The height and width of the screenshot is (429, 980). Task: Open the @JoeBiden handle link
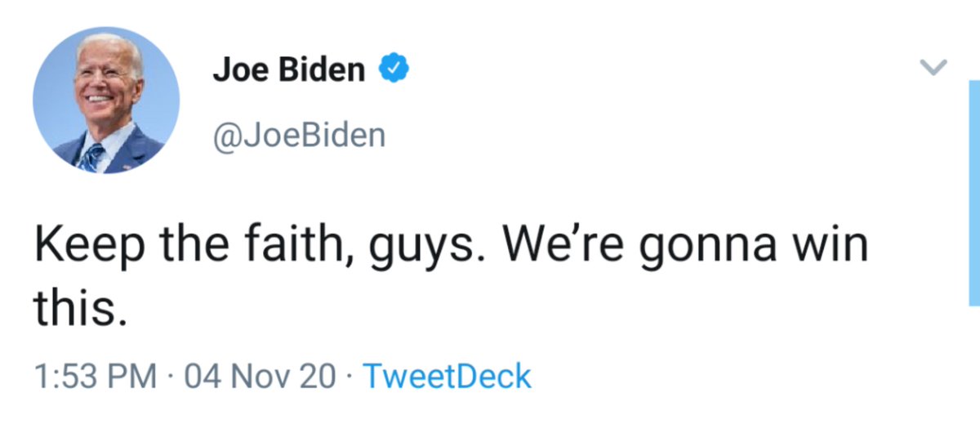coord(299,134)
